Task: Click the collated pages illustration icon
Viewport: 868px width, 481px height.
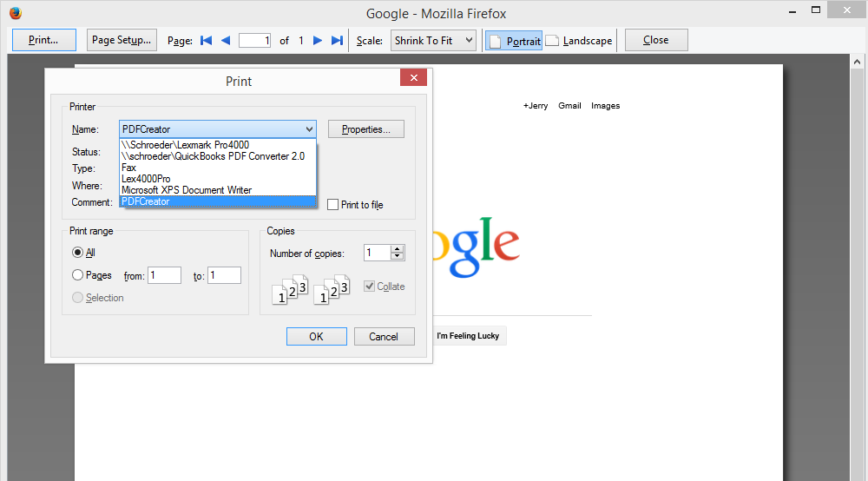Action: tap(311, 289)
